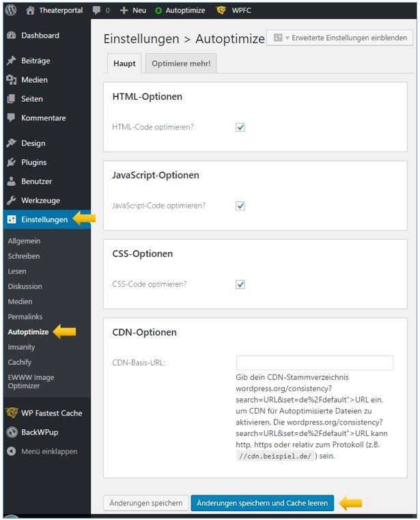The width and height of the screenshot is (420, 520).
Task: Click Änderungen speichern und Cache leeren
Action: (x=262, y=503)
